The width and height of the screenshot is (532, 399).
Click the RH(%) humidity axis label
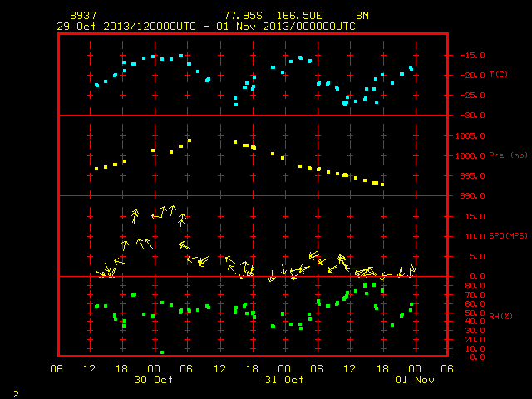[x=500, y=316]
